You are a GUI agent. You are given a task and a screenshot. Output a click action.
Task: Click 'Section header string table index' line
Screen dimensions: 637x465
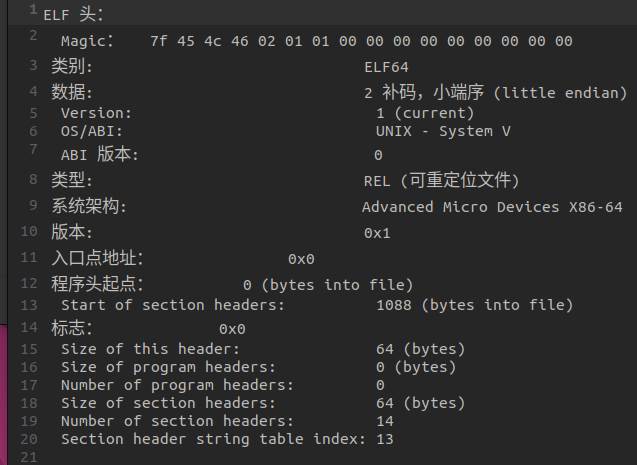pos(227,439)
